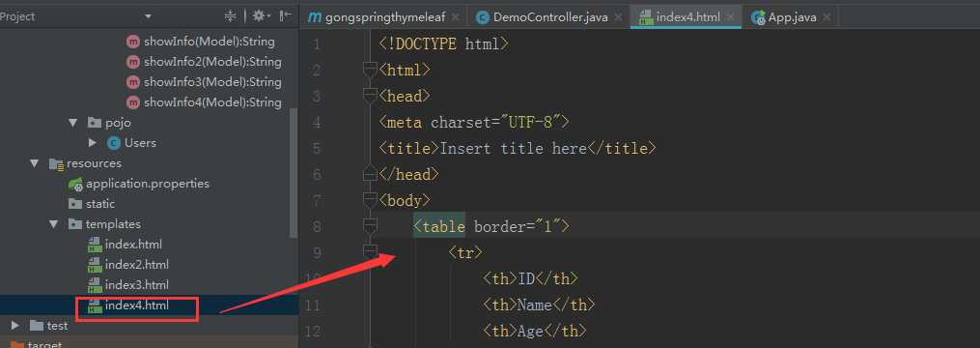Click the index.html file icon
Screen dimensions: 980x348
click(95, 245)
